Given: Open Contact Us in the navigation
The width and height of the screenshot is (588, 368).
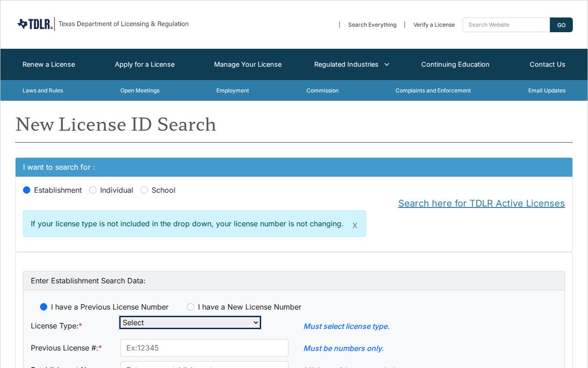Looking at the screenshot, I should 548,64.
